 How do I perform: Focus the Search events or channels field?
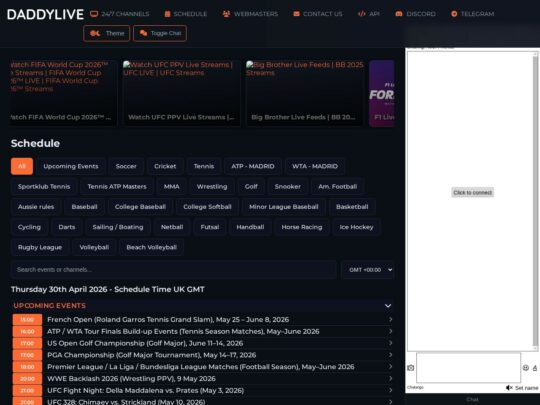pos(174,270)
